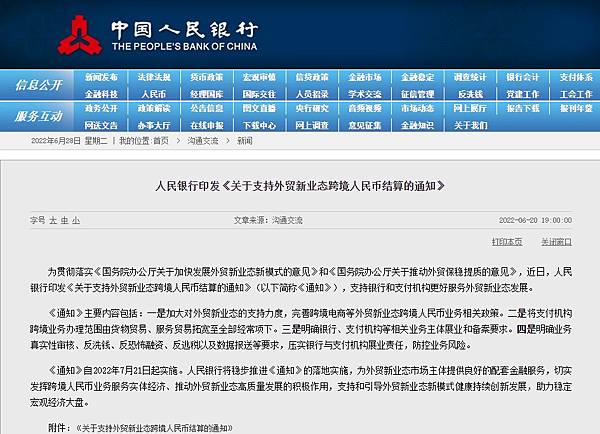Screen dimensions: 600x434
Task: Open 在线申报 menu item
Action: point(207,126)
